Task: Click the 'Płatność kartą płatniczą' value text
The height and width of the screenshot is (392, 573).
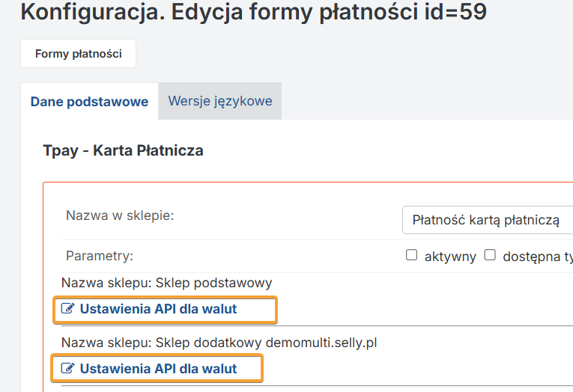Action: 486,220
